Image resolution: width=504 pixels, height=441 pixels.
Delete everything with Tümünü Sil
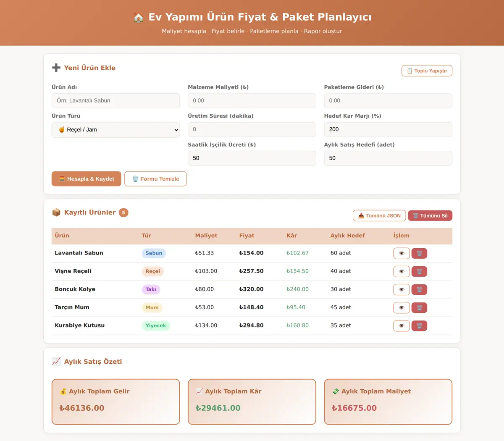(430, 216)
